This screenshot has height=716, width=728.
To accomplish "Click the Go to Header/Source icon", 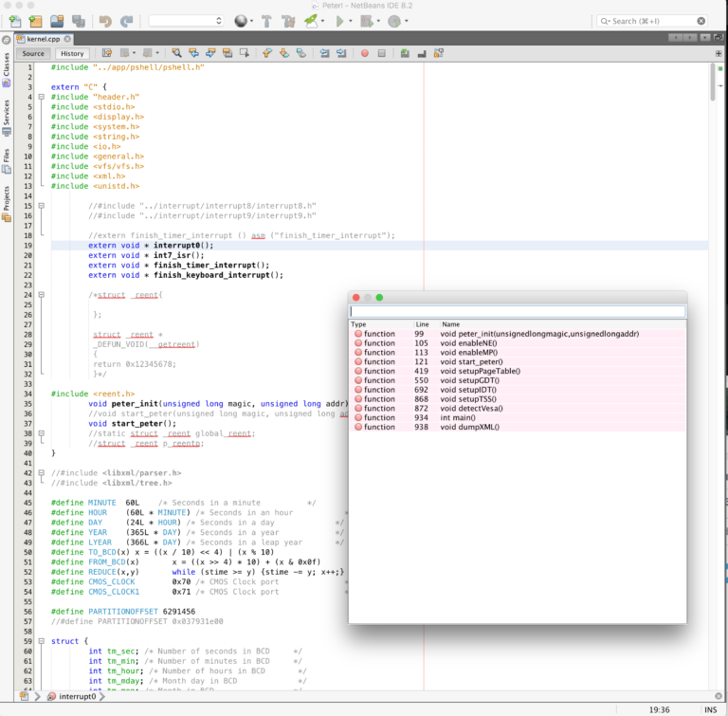I will [x=439, y=53].
